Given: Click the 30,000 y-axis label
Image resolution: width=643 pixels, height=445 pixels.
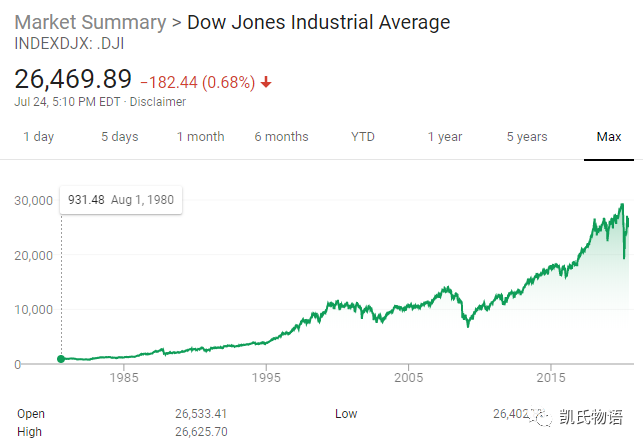Looking at the screenshot, I should pyautogui.click(x=32, y=201).
